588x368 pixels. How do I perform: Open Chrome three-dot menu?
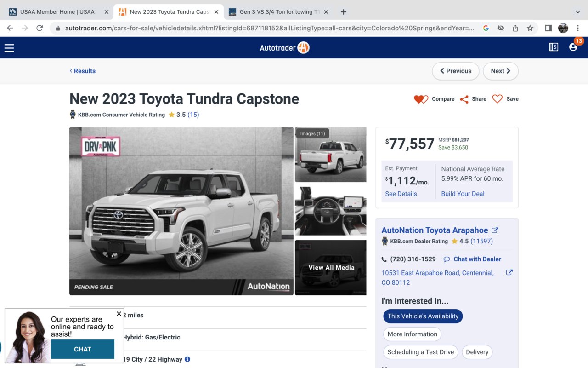[x=578, y=28]
